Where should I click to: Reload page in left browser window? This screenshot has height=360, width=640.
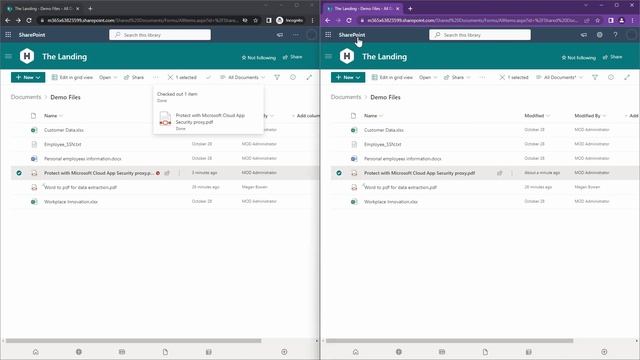(x=29, y=20)
